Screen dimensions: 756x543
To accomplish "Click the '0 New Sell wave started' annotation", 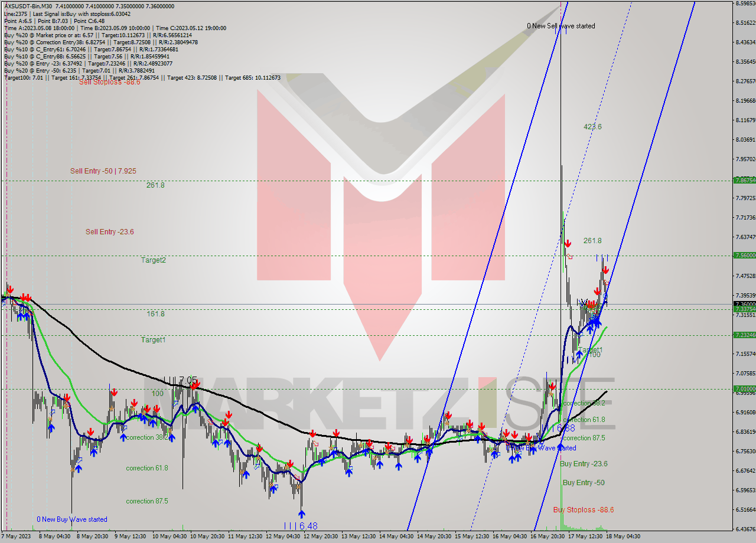I will pos(561,26).
